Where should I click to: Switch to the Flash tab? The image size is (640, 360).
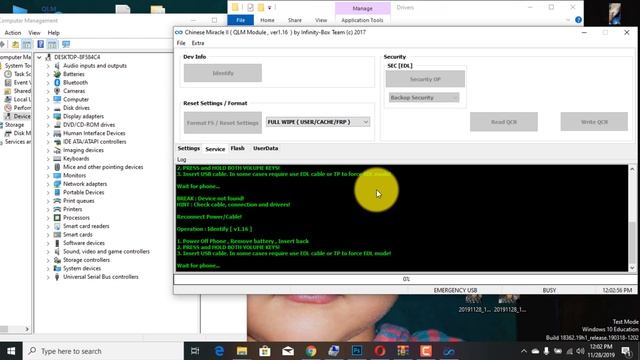click(238, 148)
